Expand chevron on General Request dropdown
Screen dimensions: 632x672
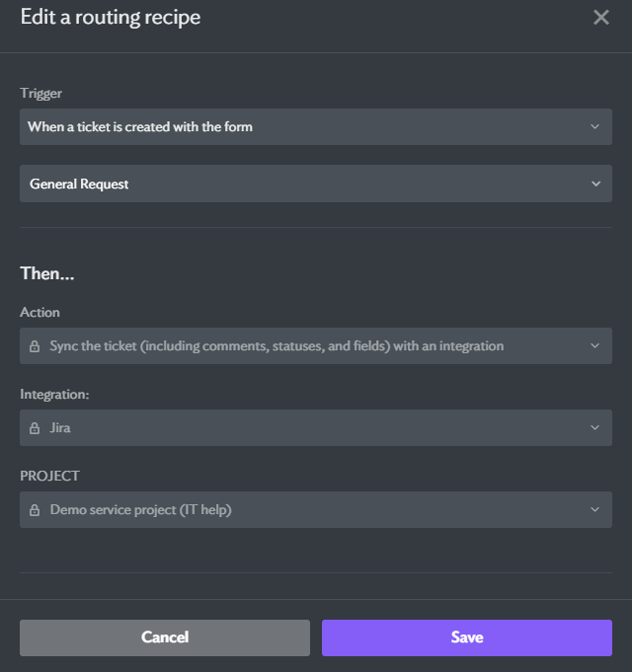tap(595, 184)
